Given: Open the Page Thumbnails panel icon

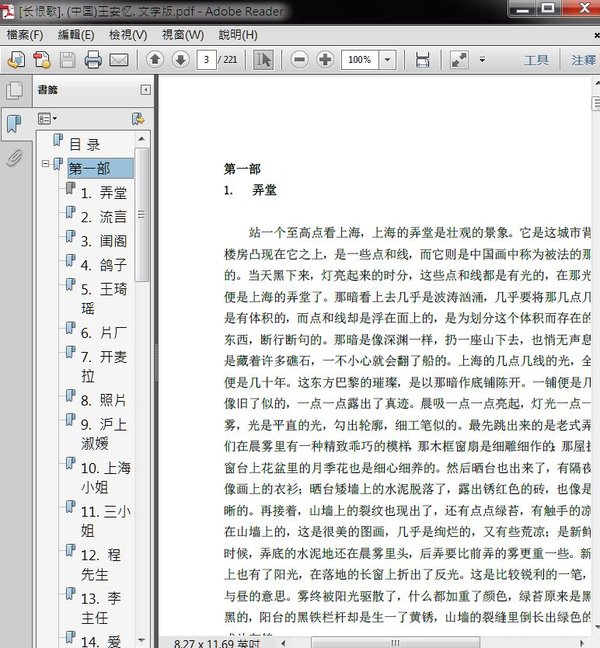Looking at the screenshot, I should pyautogui.click(x=14, y=91).
